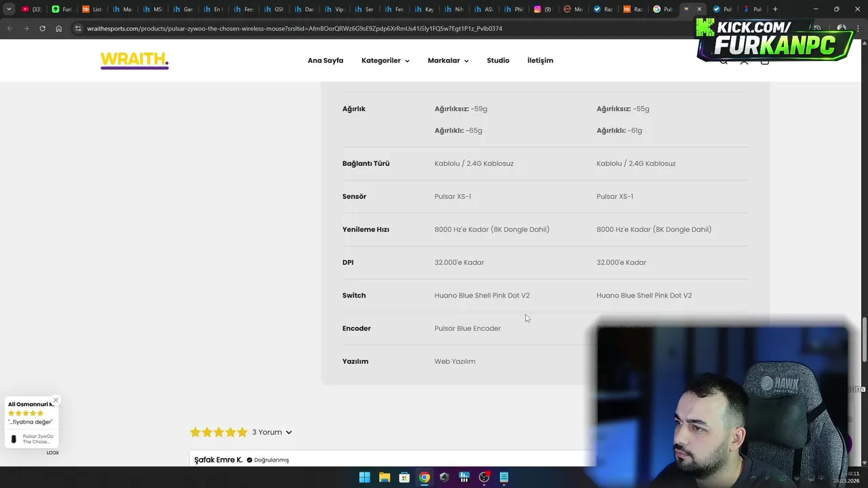
Task: Open the Notepad taskbar icon
Action: (504, 477)
